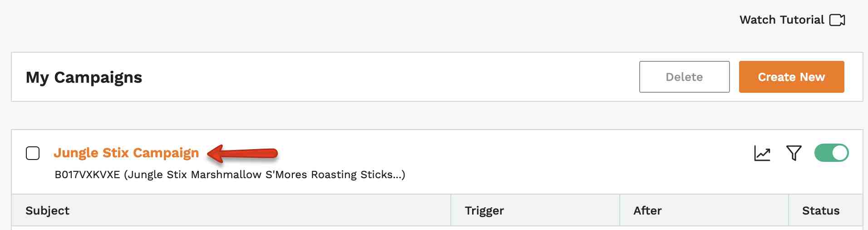868x230 pixels.
Task: Open the Jungle Stix Campaign link
Action: [x=126, y=153]
